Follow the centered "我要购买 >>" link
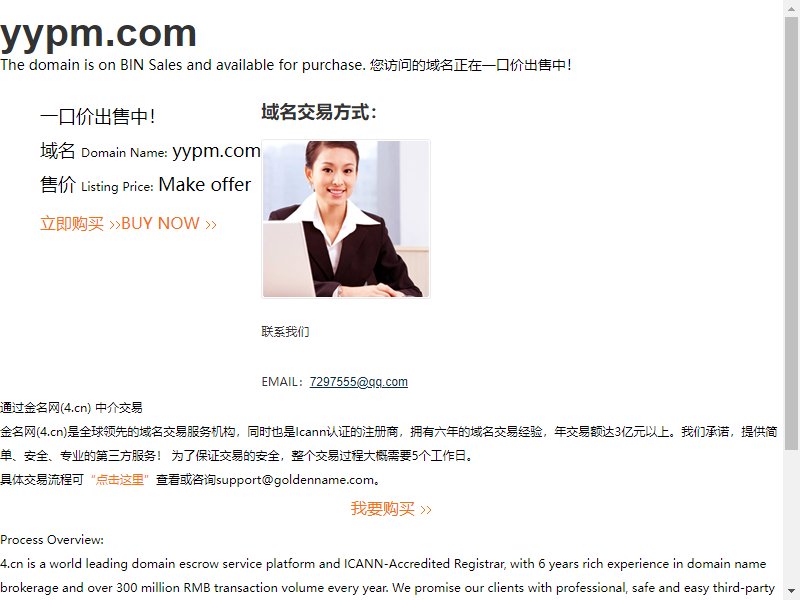 point(391,509)
